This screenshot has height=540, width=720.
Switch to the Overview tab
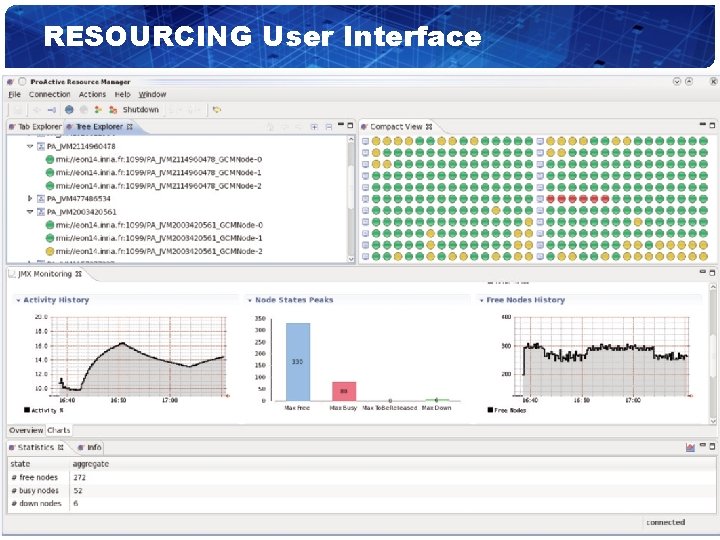pos(26,430)
